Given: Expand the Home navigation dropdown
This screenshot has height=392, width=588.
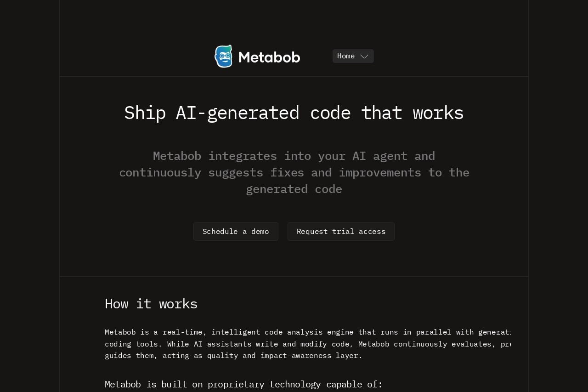Looking at the screenshot, I should (364, 56).
